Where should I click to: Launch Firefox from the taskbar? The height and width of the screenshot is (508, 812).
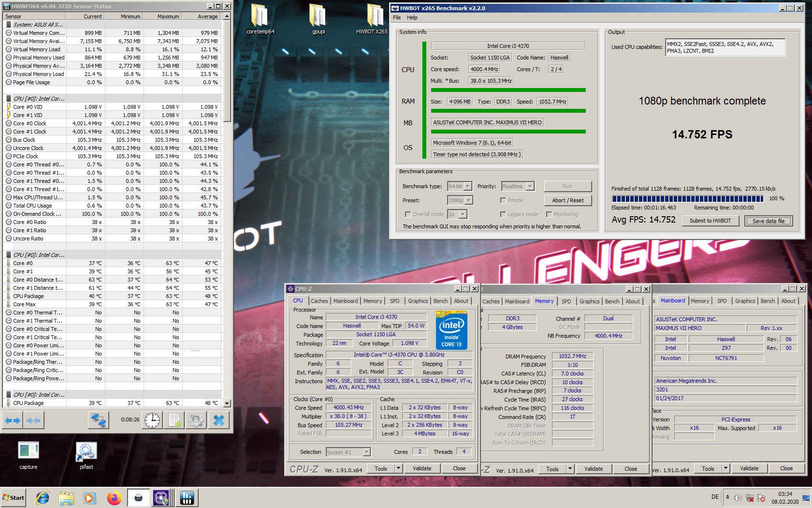click(114, 497)
